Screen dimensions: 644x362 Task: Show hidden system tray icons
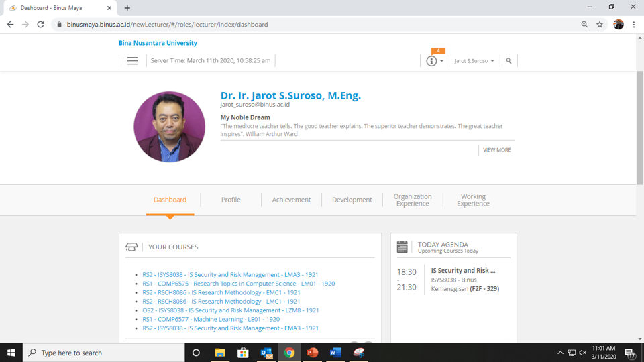[x=560, y=353]
